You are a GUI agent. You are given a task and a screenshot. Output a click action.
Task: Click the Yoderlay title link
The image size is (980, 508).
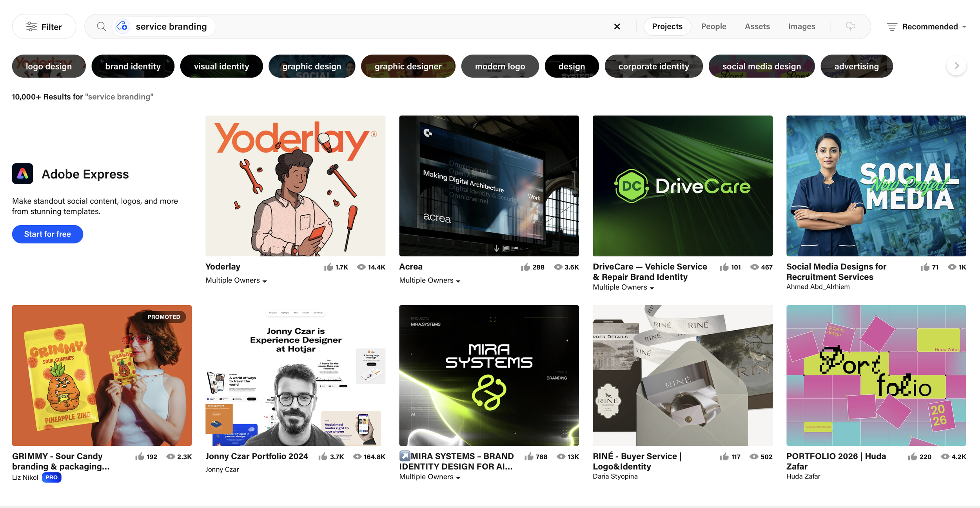223,267
